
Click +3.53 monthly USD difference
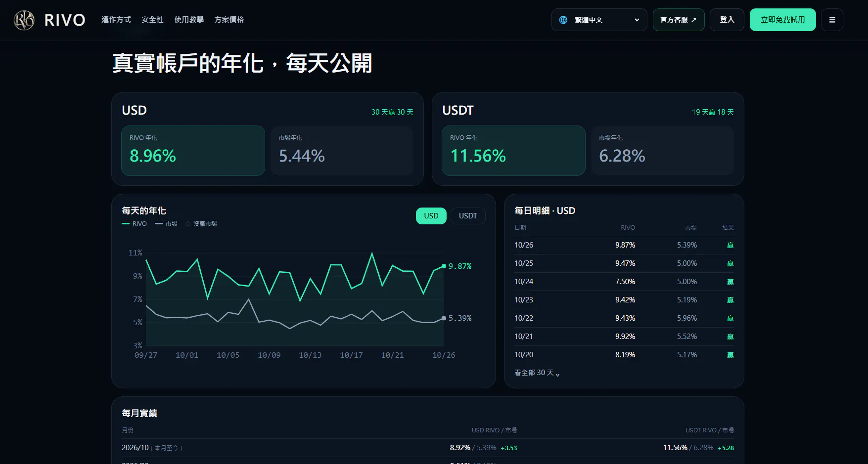pos(509,448)
